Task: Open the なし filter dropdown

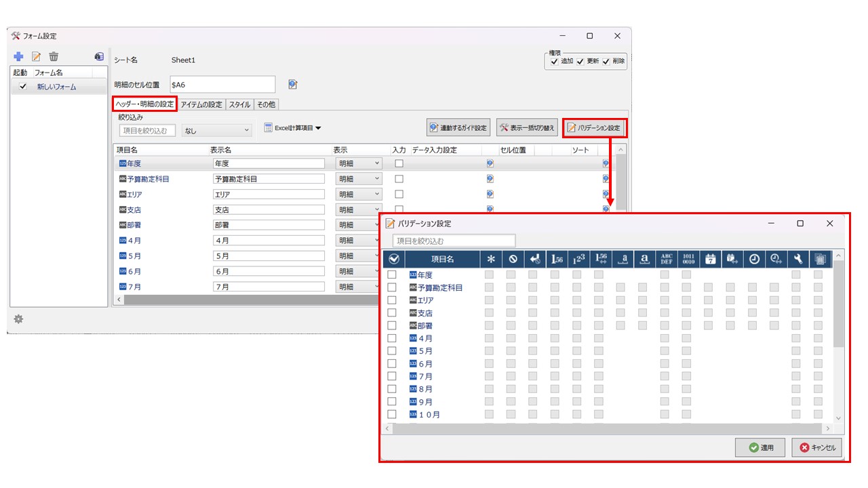Action: [x=217, y=130]
